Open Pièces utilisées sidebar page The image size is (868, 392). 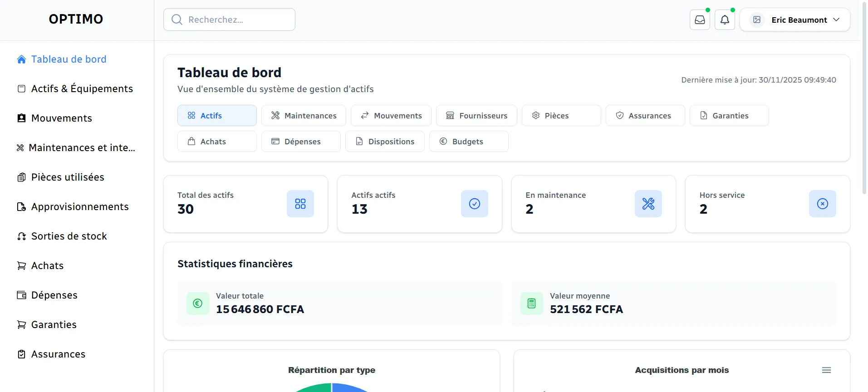coord(68,177)
